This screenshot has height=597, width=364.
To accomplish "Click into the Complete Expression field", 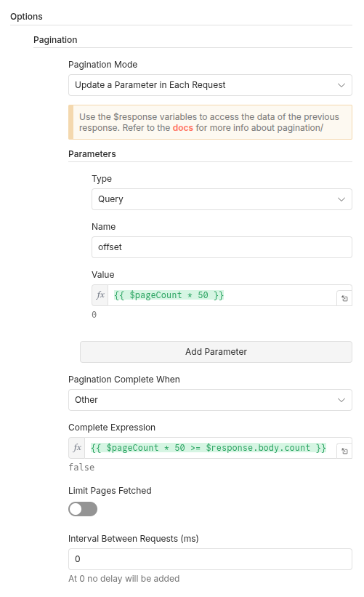I will coord(211,448).
